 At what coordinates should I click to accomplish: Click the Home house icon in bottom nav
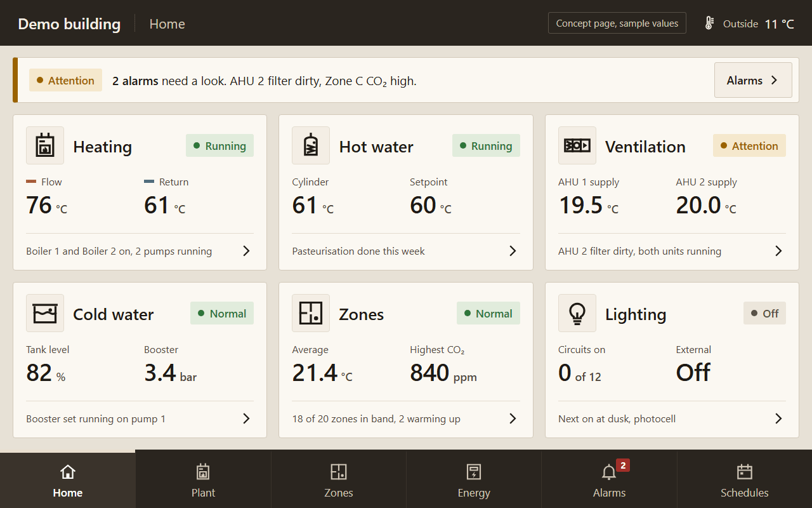[68, 472]
